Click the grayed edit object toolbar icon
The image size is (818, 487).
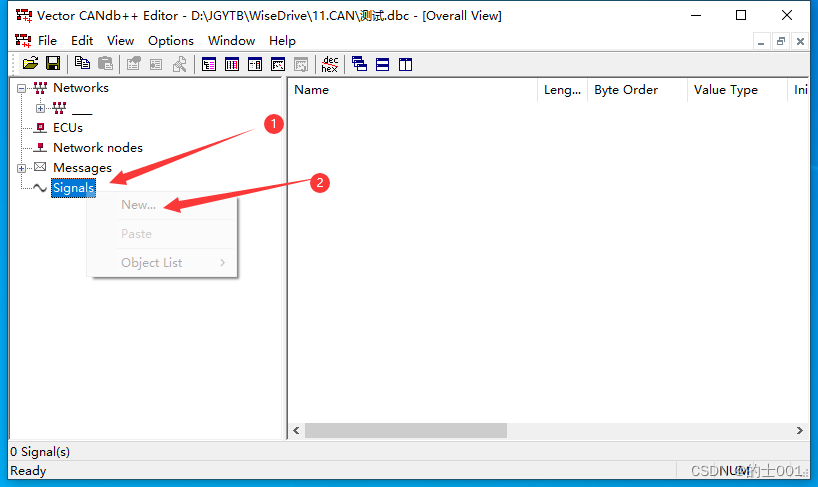pyautogui.click(x=134, y=64)
